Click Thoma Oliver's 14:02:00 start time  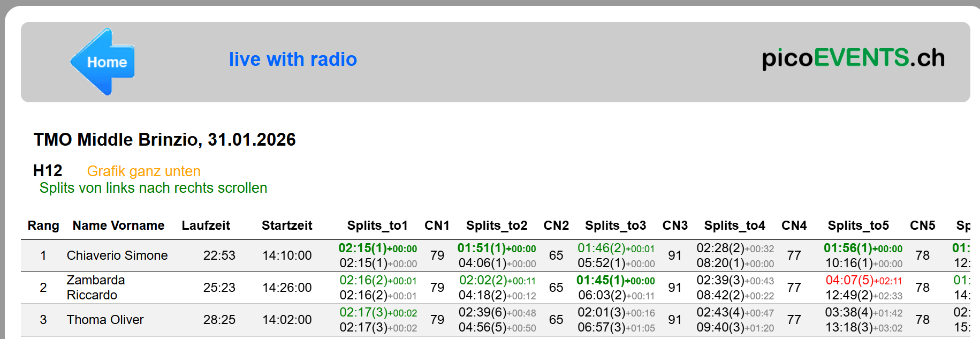tap(286, 320)
